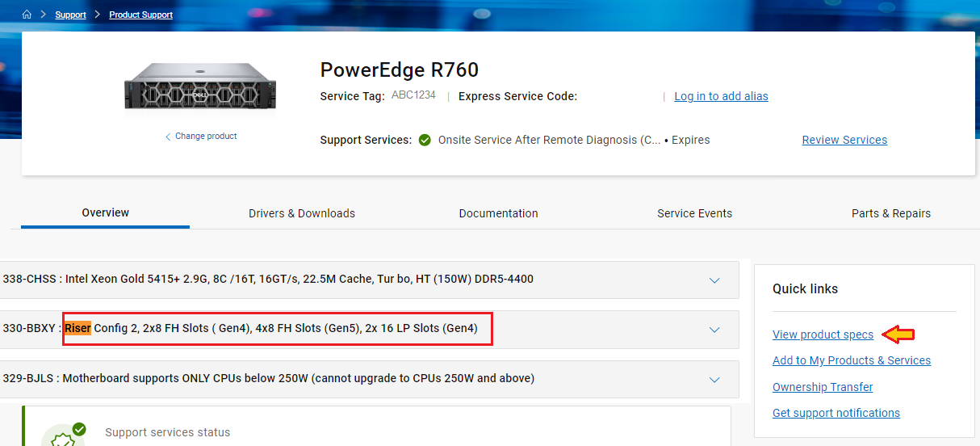Open the Drivers & Downloads tab
980x446 pixels.
coord(302,213)
